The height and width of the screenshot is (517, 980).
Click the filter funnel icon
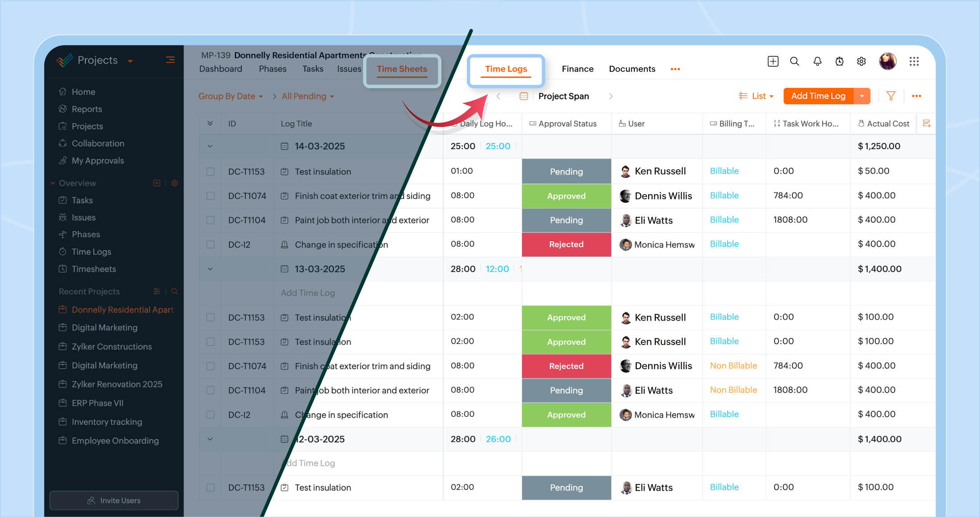[891, 96]
